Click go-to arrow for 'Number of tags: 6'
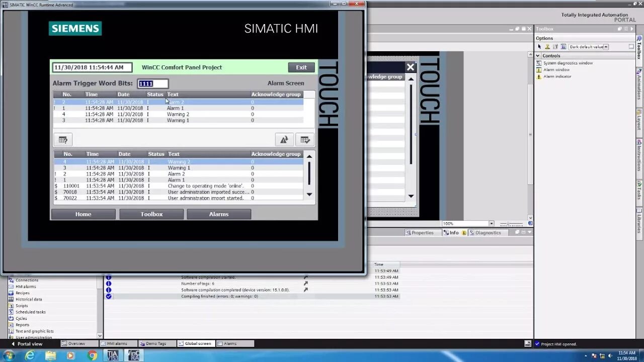Screen dimensions: 644x362 pos(305,284)
